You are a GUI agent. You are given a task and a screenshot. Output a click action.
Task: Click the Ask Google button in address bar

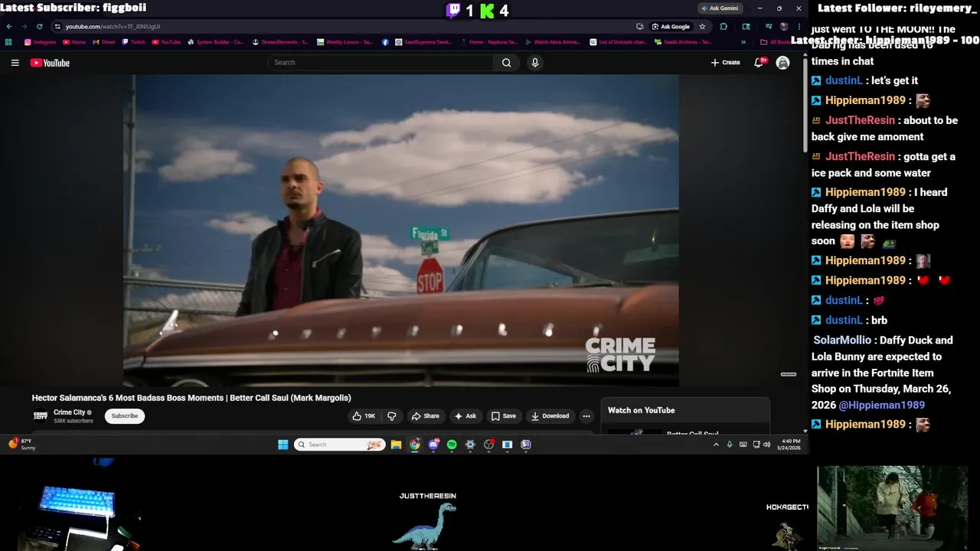point(671,27)
